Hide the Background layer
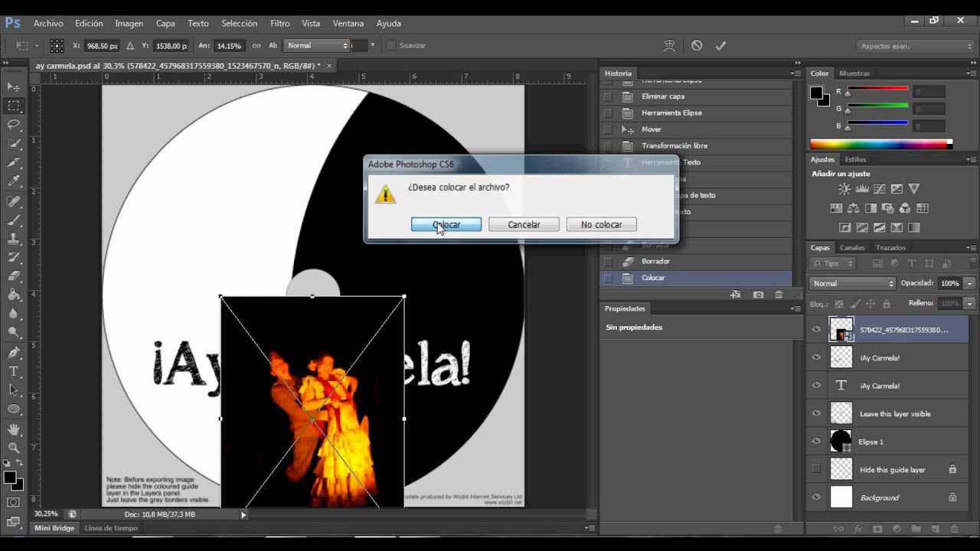 coord(816,497)
